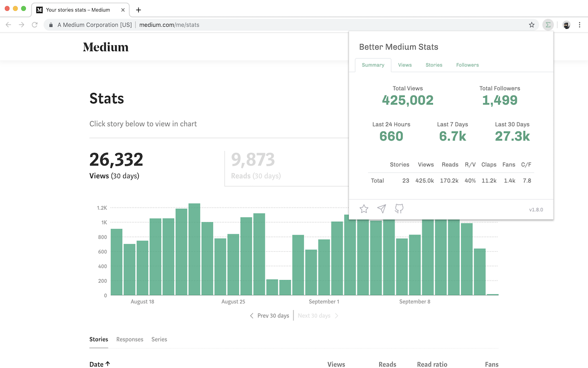Screen dimensions: 588x368
Task: Click the star rate icon in the extension popup
Action: point(364,209)
